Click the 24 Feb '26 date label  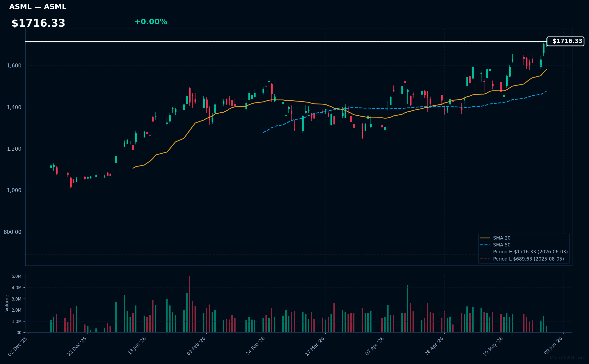tap(256, 346)
